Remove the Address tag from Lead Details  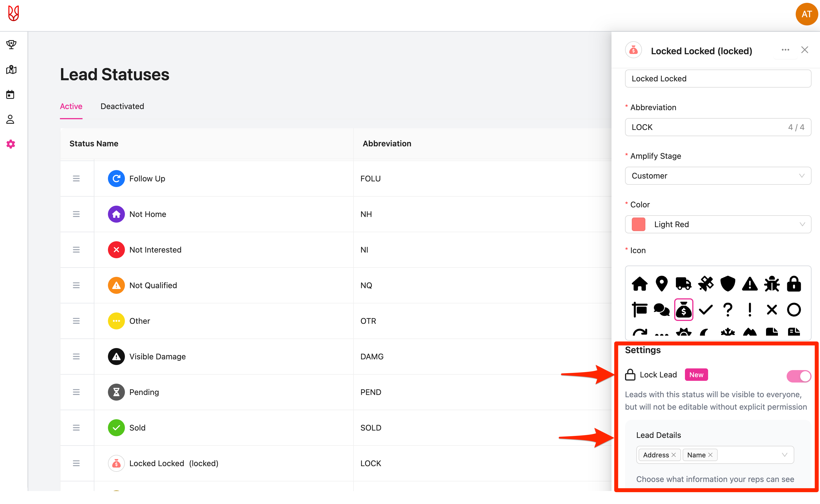tap(674, 455)
